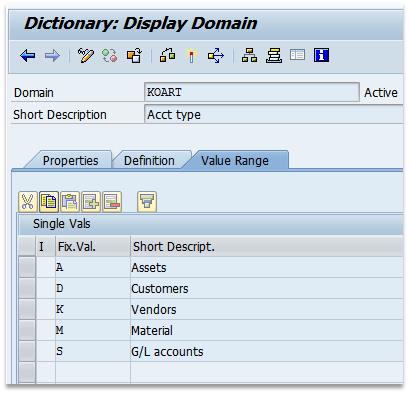Screen dimensions: 409x394
Task: Switch Display/Change mode with pencil icon
Action: 86,55
